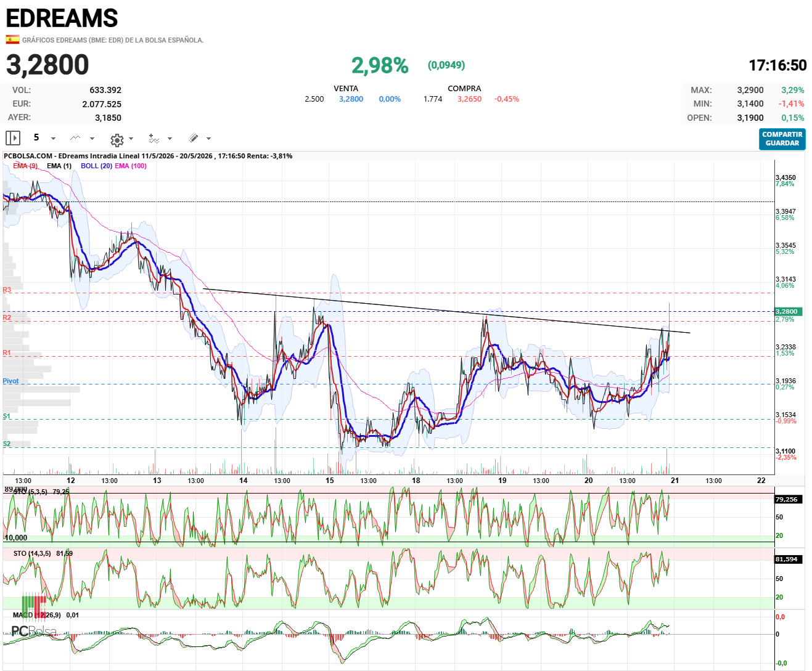Click the MIN value 3,1400
The height and width of the screenshot is (671, 812).
(750, 104)
